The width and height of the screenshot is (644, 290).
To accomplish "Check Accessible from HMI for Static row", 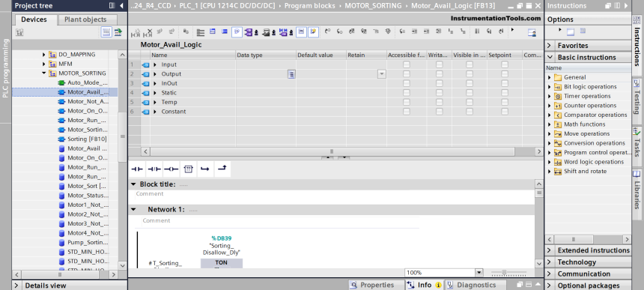I will (x=406, y=93).
